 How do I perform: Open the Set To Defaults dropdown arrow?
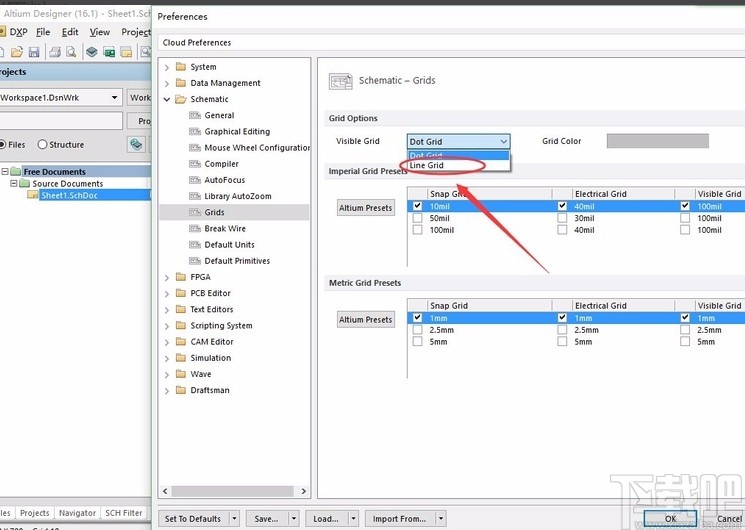(234, 519)
